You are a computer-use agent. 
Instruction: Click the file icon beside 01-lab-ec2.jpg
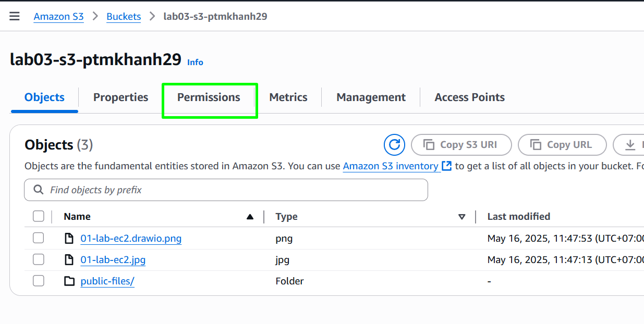(x=69, y=259)
